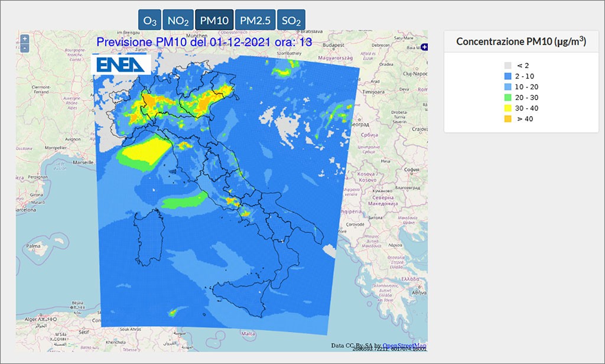Click the ENEA logo
The image size is (605, 364).
click(x=121, y=64)
